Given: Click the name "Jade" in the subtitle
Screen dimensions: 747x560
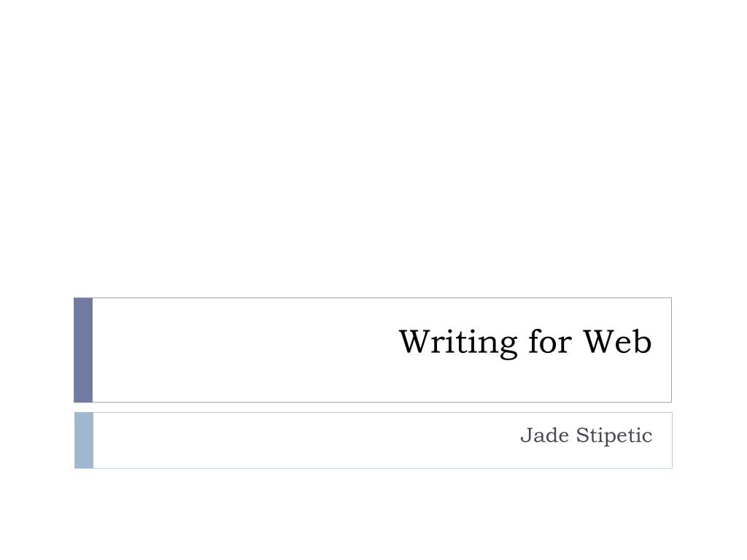Looking at the screenshot, I should (x=544, y=435).
